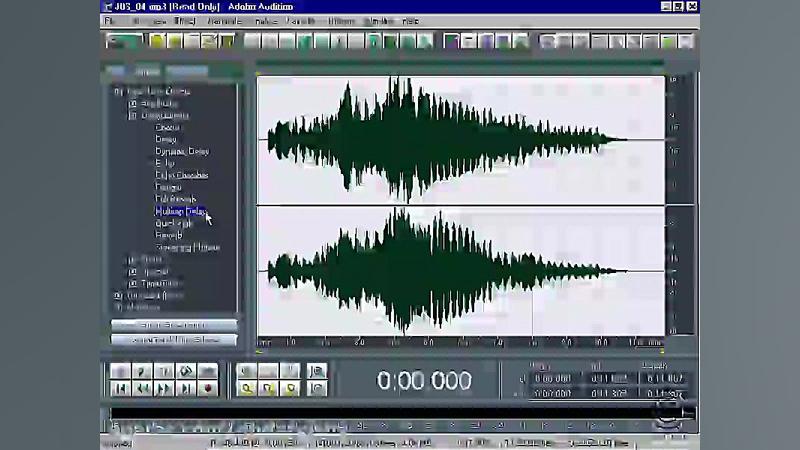Click the Fast Forward transport button

tap(164, 389)
